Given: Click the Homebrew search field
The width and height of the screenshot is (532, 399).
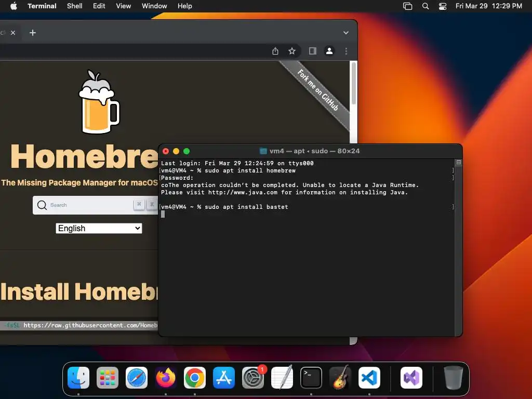Looking at the screenshot, I should [x=96, y=205].
